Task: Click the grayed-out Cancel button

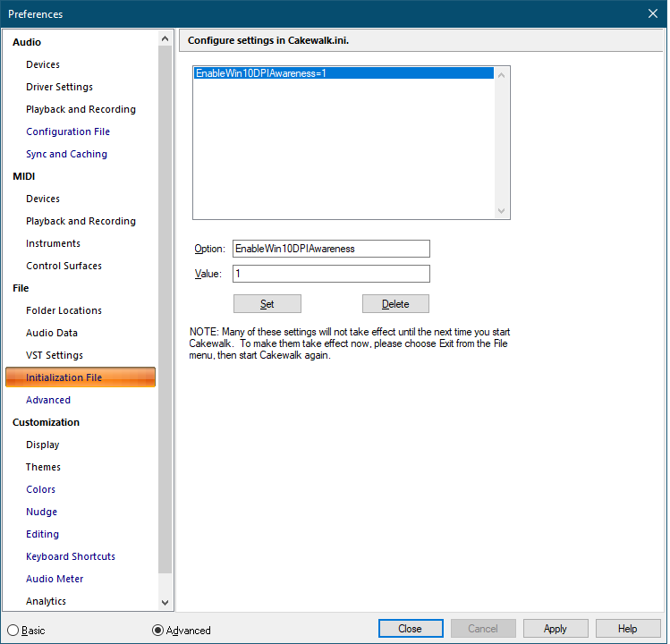Action: (x=483, y=629)
